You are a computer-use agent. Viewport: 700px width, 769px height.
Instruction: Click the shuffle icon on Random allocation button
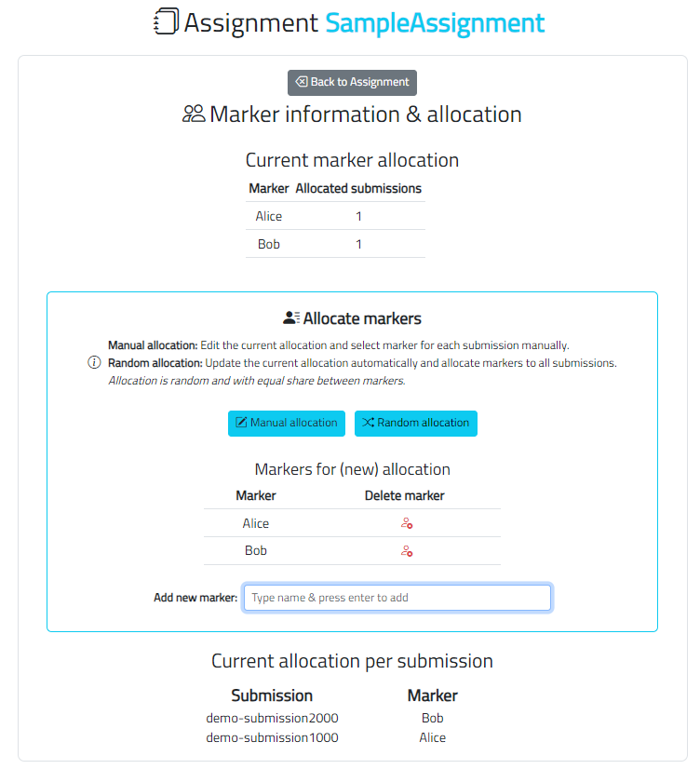click(369, 423)
